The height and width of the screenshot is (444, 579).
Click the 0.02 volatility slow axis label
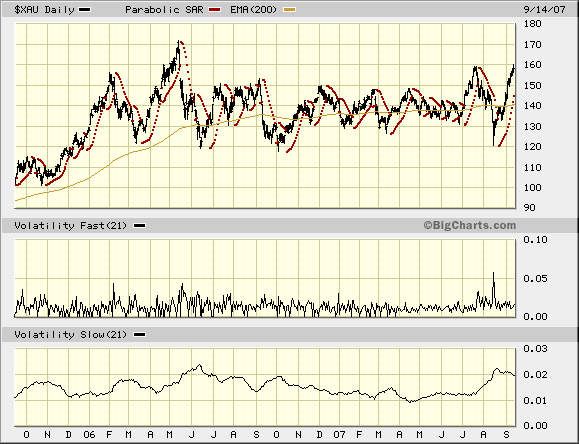click(x=535, y=375)
